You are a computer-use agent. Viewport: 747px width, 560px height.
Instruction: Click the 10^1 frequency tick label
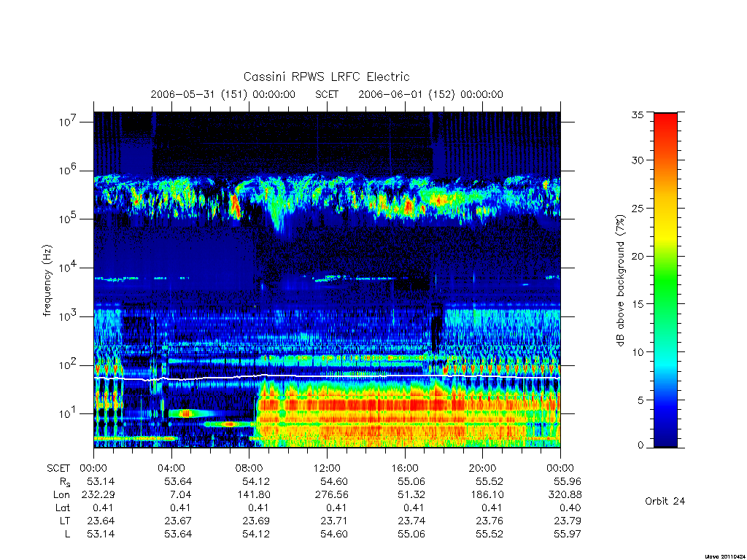pyautogui.click(x=68, y=413)
